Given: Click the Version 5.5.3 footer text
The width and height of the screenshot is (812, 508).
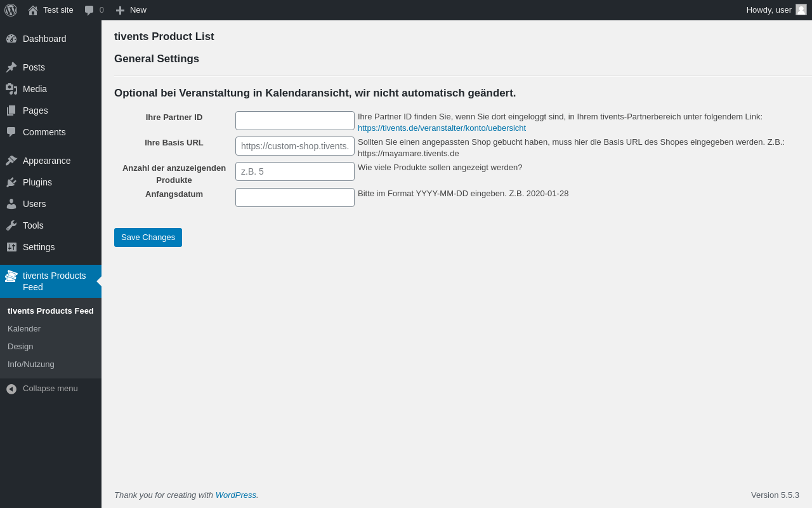Looking at the screenshot, I should (x=775, y=495).
